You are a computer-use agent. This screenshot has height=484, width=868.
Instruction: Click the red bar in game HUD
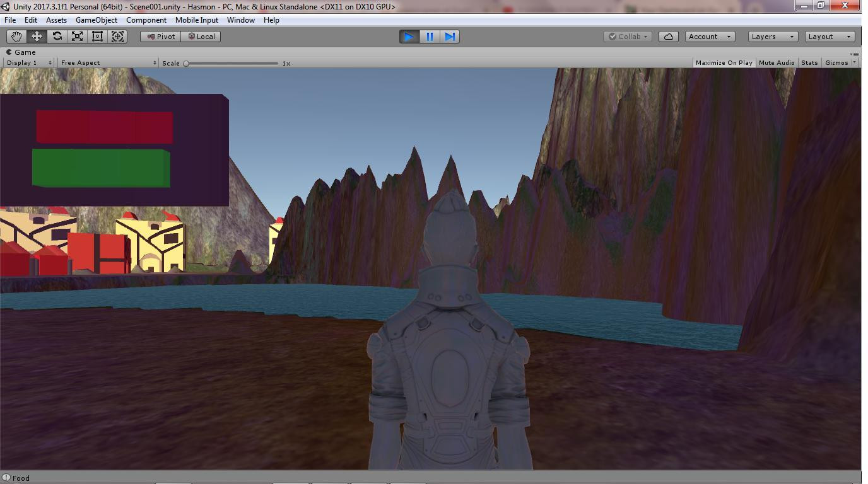(x=104, y=127)
